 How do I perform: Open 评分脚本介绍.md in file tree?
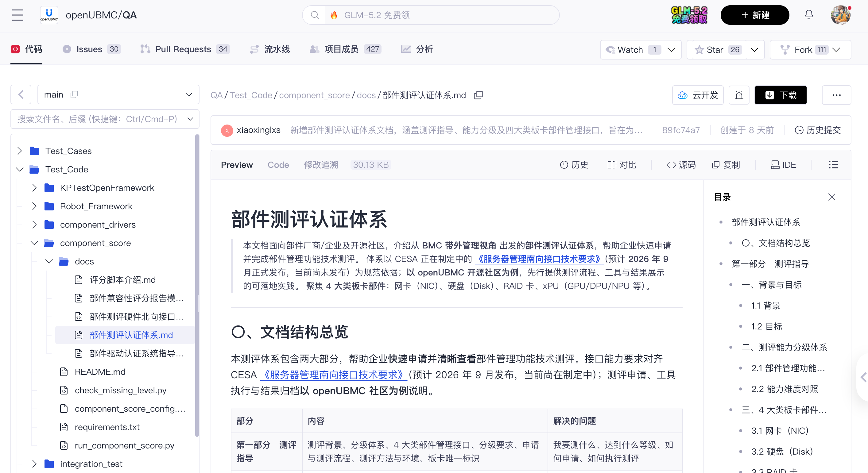[123, 280]
